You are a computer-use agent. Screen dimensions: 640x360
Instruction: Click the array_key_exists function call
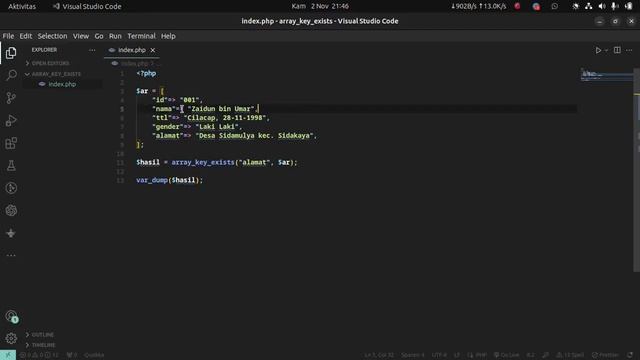(x=203, y=162)
